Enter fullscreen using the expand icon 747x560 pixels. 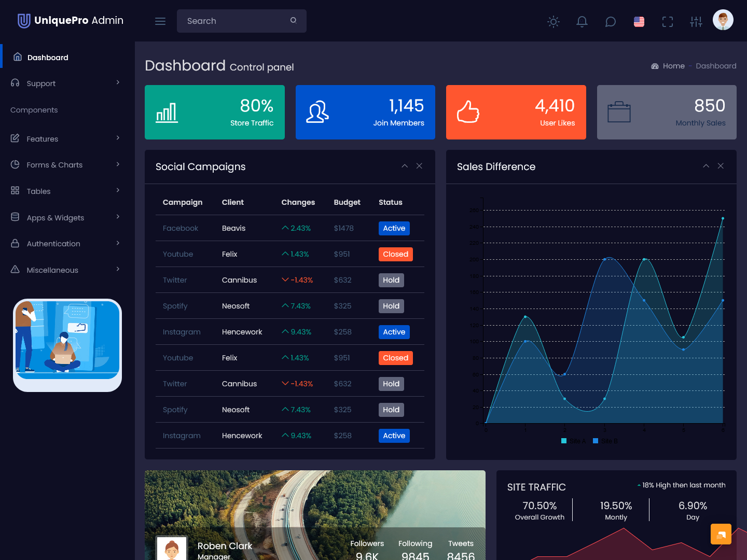[667, 22]
